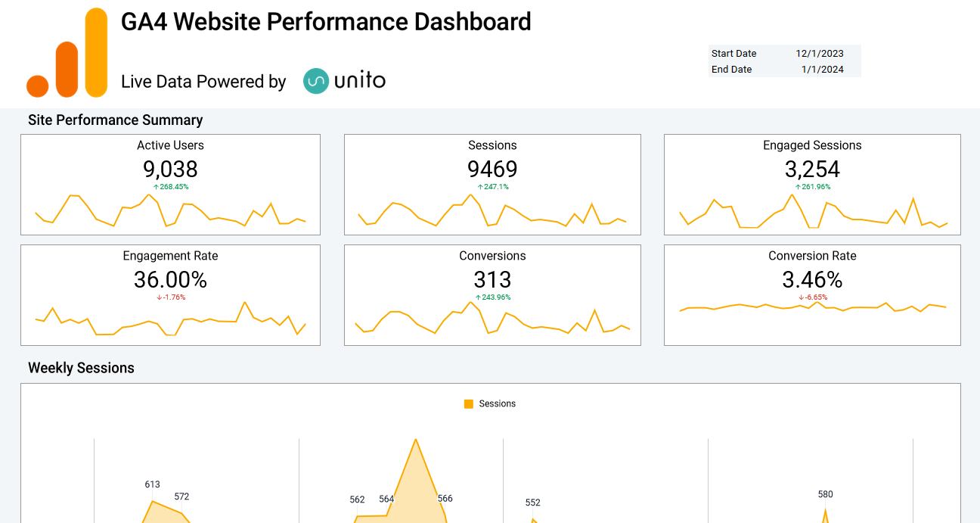Click the orange Sessions legend swatch
The width and height of the screenshot is (980, 523).
coord(469,404)
